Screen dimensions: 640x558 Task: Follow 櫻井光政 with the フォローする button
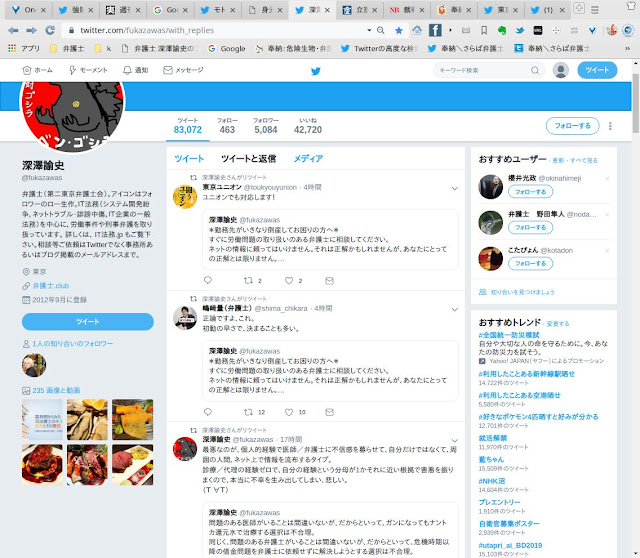530,191
